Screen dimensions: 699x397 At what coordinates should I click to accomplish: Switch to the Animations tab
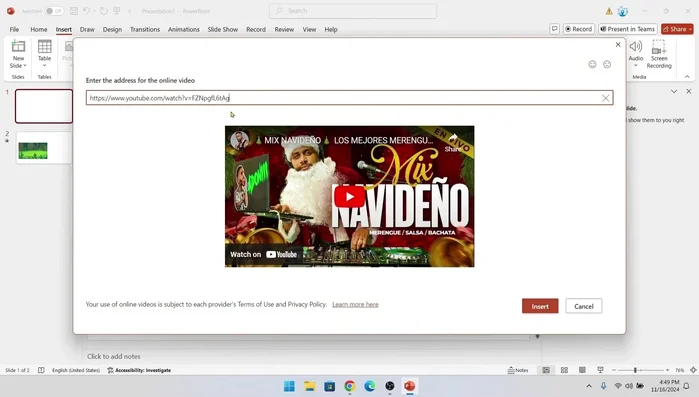click(x=184, y=29)
